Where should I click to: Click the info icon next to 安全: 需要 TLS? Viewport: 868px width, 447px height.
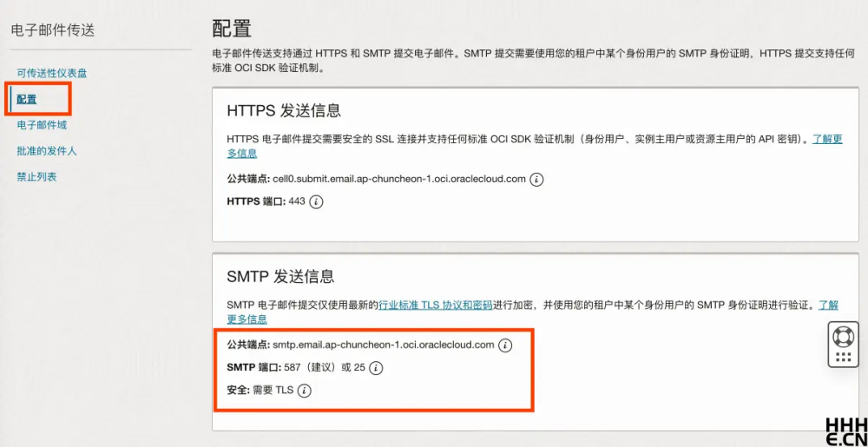point(305,391)
